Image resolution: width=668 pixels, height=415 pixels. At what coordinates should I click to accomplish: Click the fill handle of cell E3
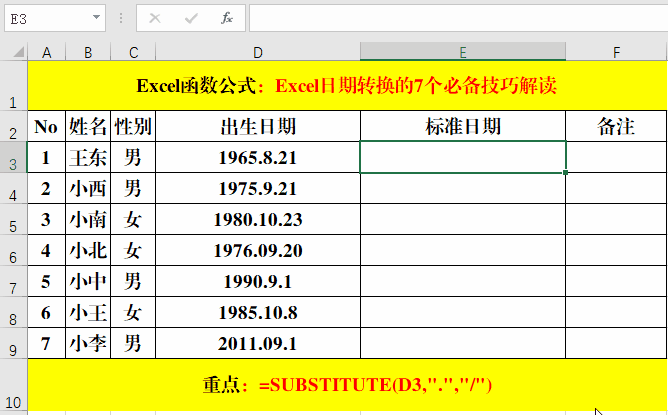pyautogui.click(x=565, y=172)
